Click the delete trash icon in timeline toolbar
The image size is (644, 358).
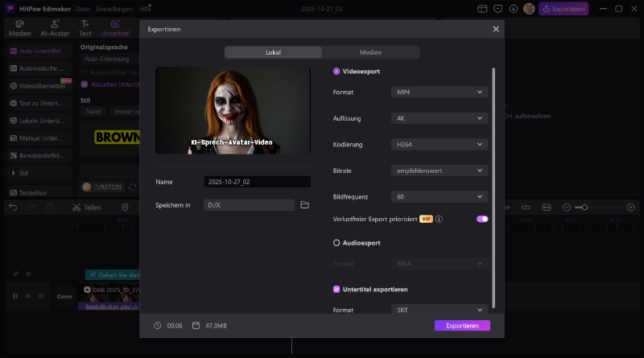click(50, 208)
